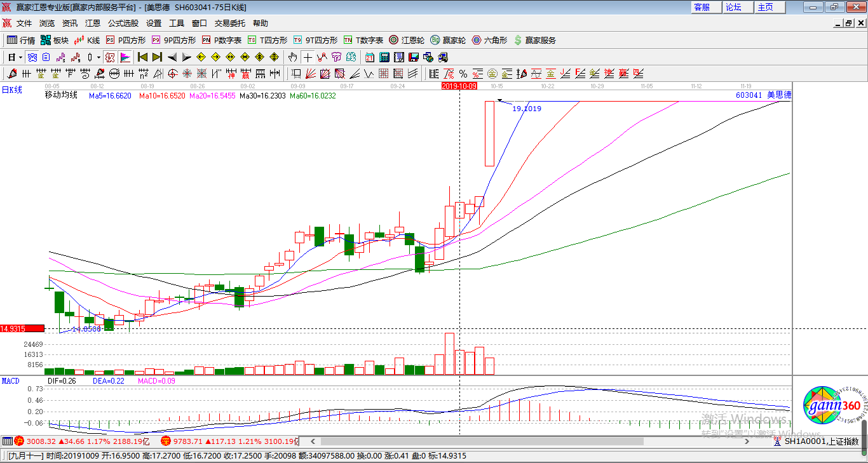
Task: Open the 窗口 menu
Action: tap(200, 23)
